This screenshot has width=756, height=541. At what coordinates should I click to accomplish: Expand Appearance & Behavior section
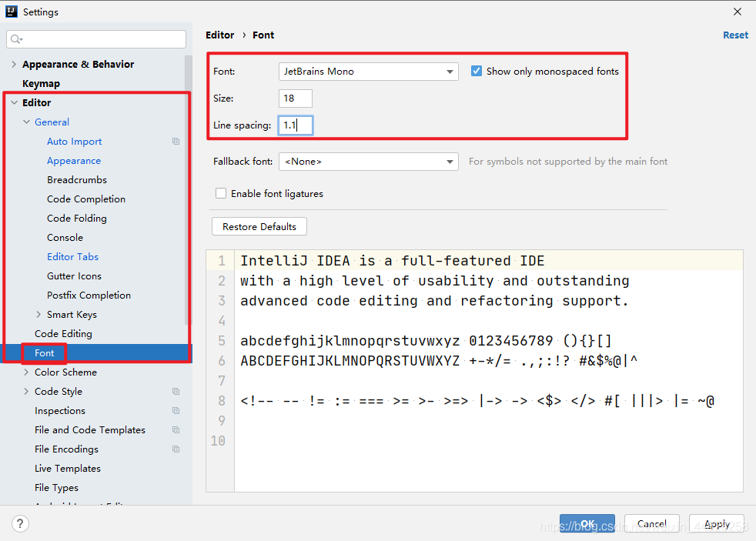pos(14,64)
